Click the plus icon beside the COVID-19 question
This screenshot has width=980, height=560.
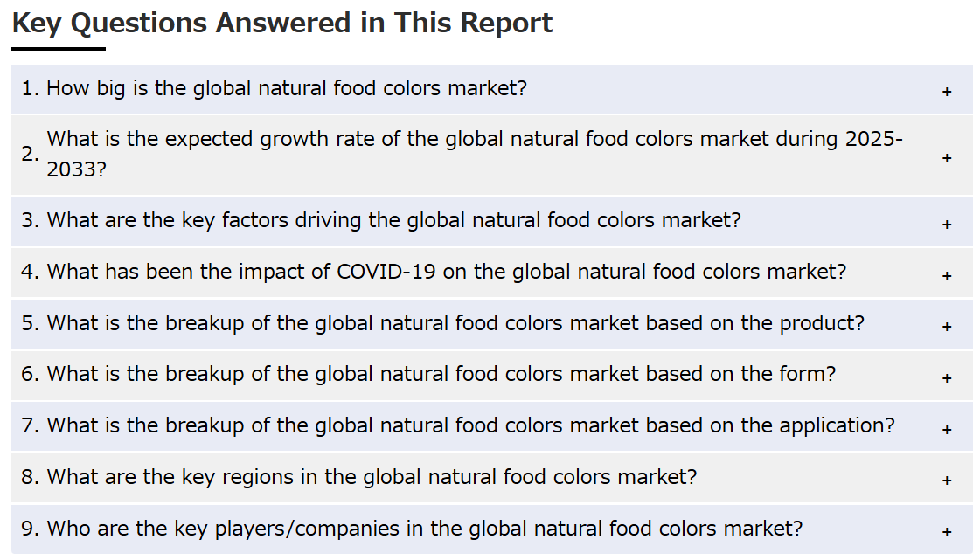pyautogui.click(x=946, y=275)
